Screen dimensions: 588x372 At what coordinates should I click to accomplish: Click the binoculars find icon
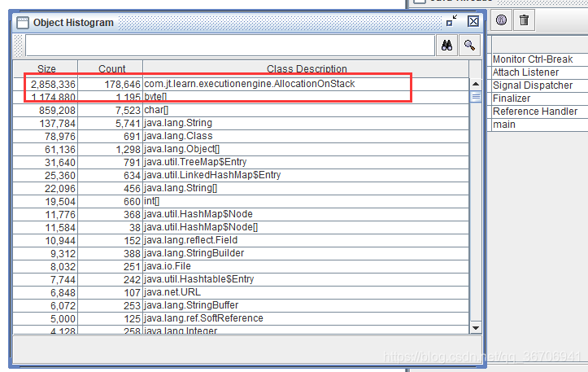446,45
